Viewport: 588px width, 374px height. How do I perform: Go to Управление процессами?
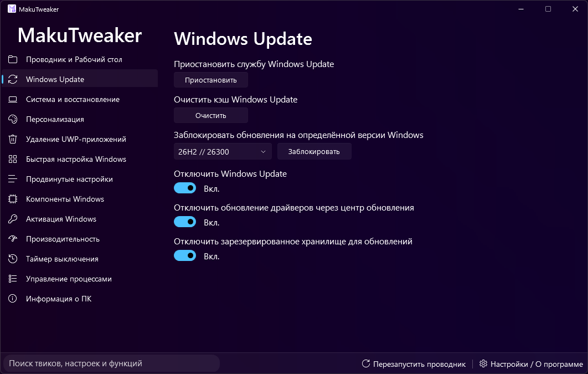(80, 279)
